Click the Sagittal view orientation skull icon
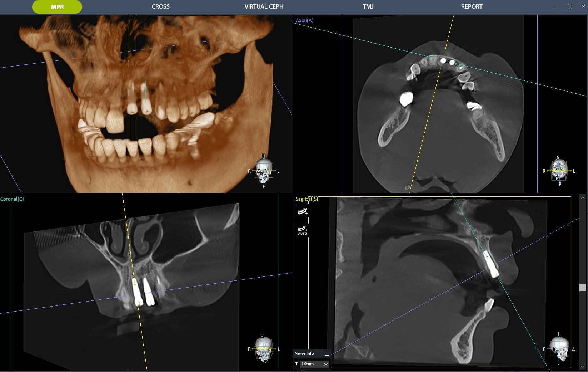The width and height of the screenshot is (588, 372). 559,349
